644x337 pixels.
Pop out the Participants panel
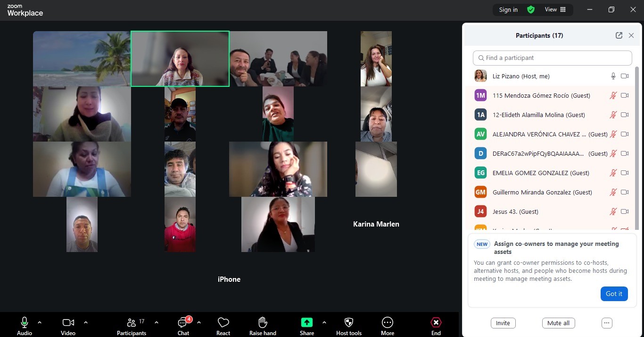pos(619,35)
